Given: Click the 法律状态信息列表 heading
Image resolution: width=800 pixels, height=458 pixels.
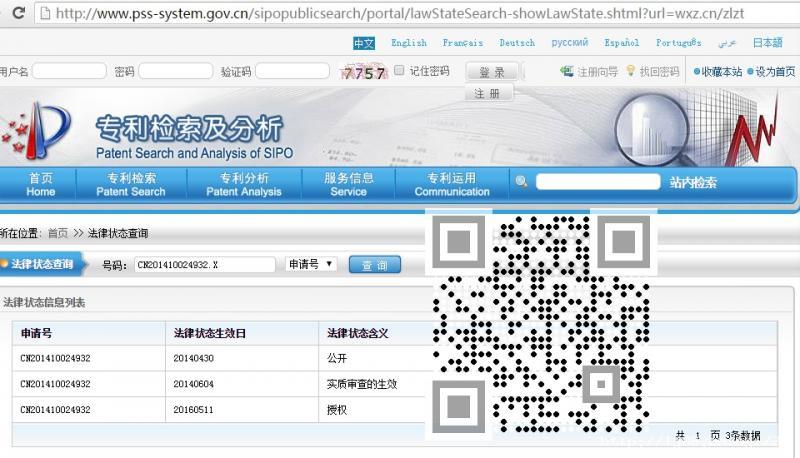Looking at the screenshot, I should pyautogui.click(x=44, y=302).
